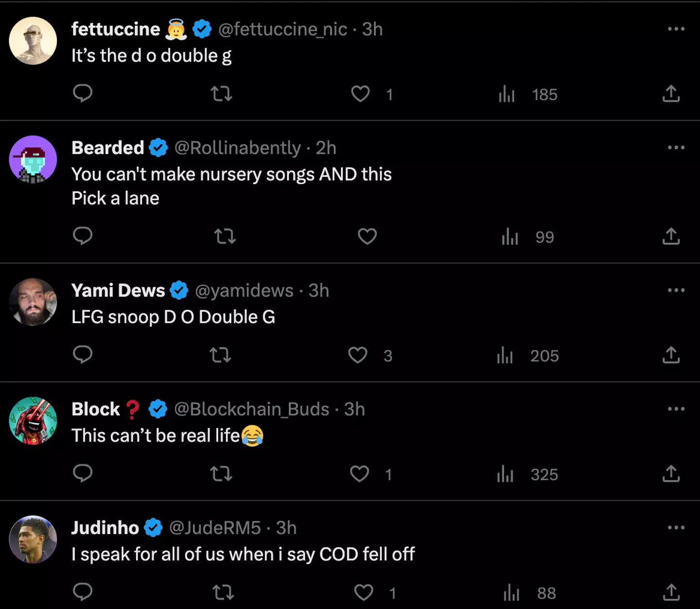Viewport: 700px width, 609px height.
Task: Open more options on Judinho's tweet
Action: click(x=675, y=528)
